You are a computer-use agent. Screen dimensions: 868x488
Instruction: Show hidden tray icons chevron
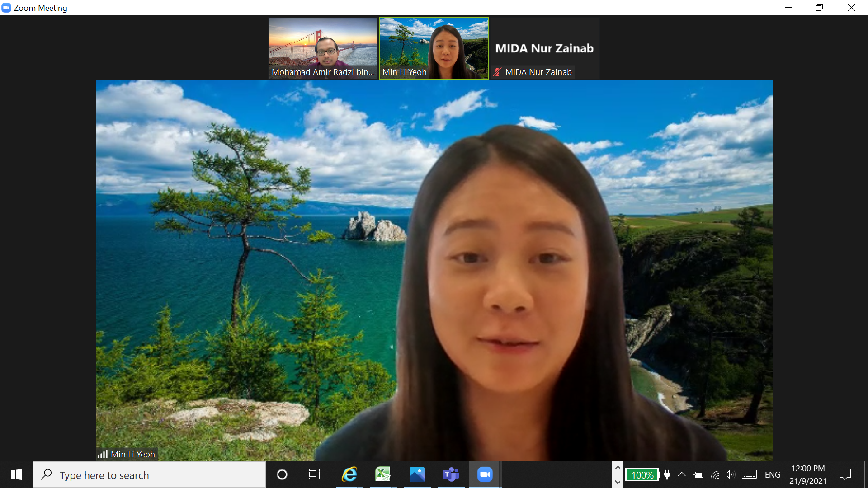(682, 474)
